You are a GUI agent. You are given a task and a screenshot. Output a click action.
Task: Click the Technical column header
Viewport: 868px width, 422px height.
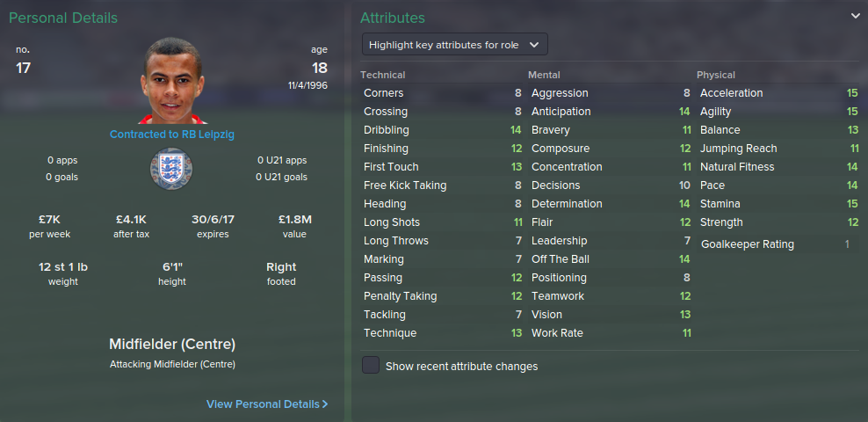[383, 75]
